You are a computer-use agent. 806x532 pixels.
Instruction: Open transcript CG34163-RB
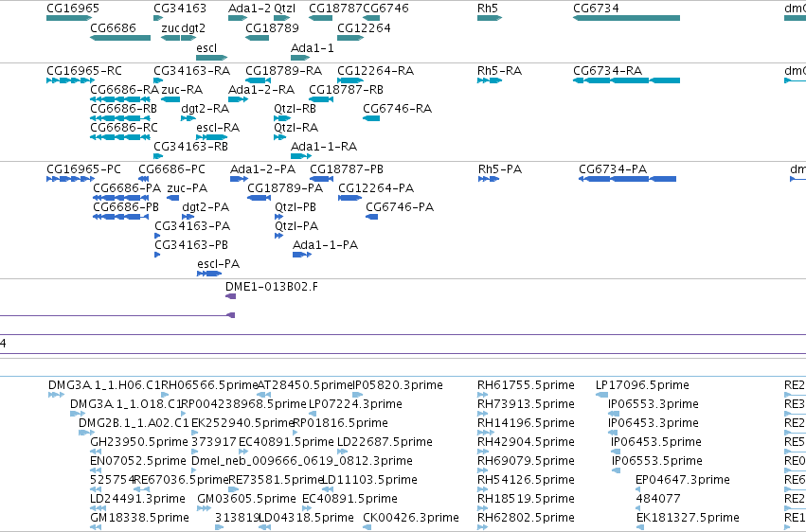pos(190,147)
